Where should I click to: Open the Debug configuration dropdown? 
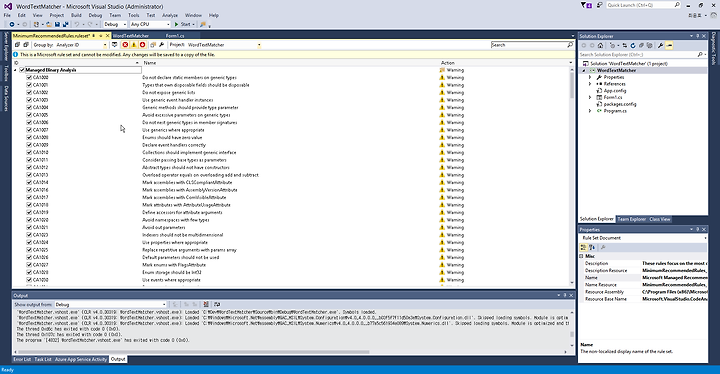click(x=115, y=24)
